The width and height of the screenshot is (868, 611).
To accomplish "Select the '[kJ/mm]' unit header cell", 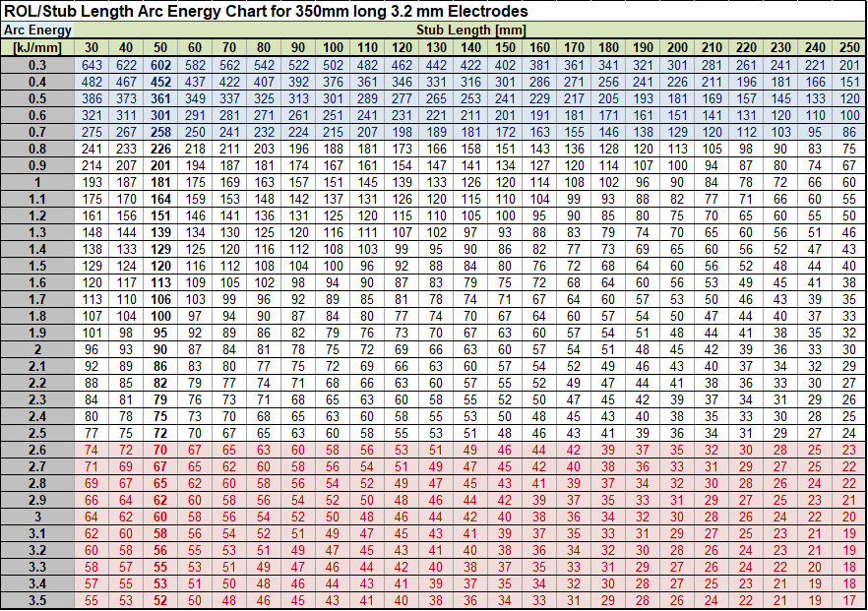I will [37, 47].
